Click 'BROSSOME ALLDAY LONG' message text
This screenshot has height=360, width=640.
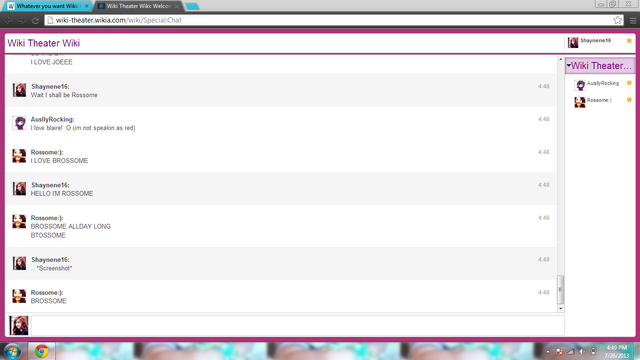click(71, 227)
